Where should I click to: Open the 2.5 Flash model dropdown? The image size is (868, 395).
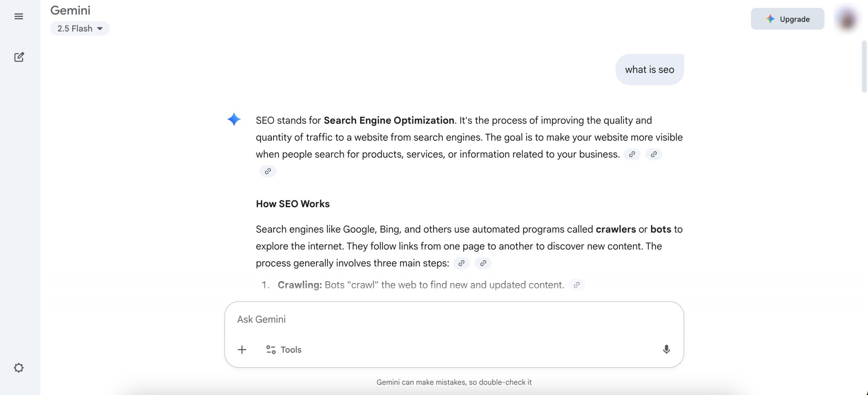[x=80, y=28]
